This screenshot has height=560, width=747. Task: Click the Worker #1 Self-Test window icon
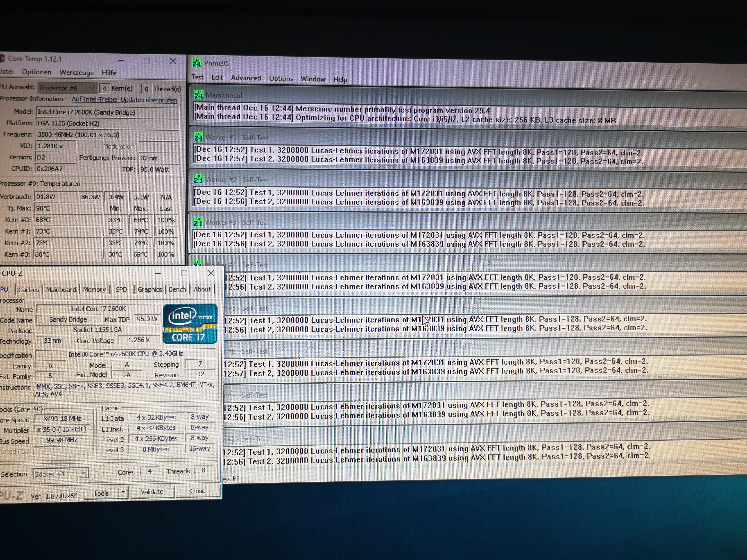(198, 137)
